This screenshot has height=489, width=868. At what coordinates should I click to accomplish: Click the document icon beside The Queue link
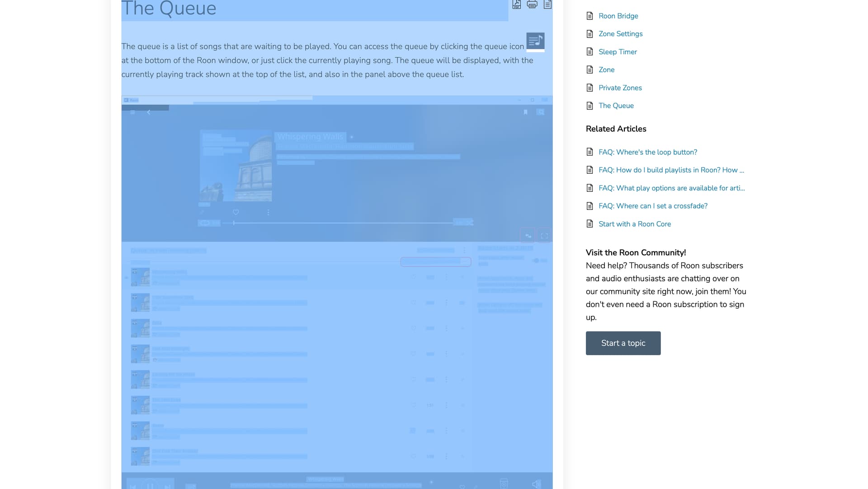[x=590, y=105]
